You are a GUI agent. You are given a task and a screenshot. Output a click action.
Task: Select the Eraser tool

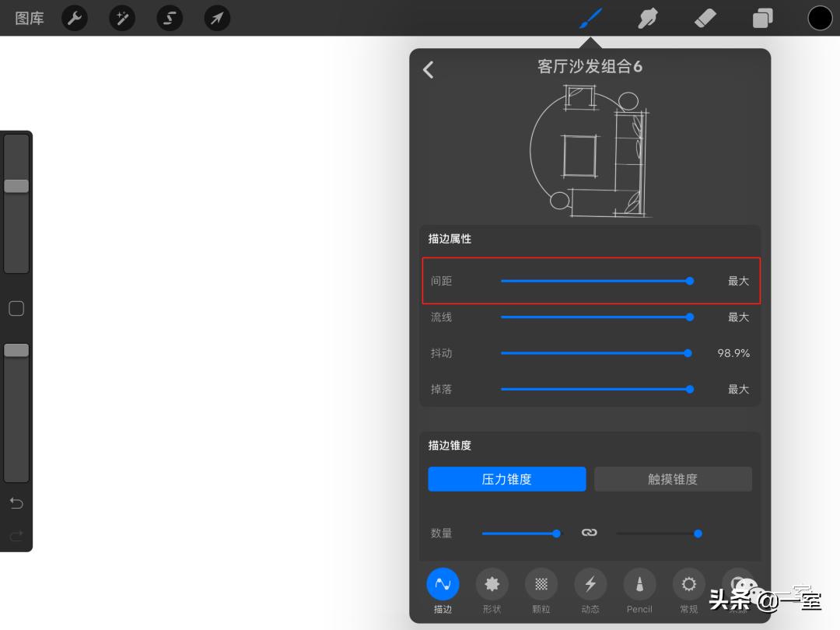pyautogui.click(x=705, y=17)
